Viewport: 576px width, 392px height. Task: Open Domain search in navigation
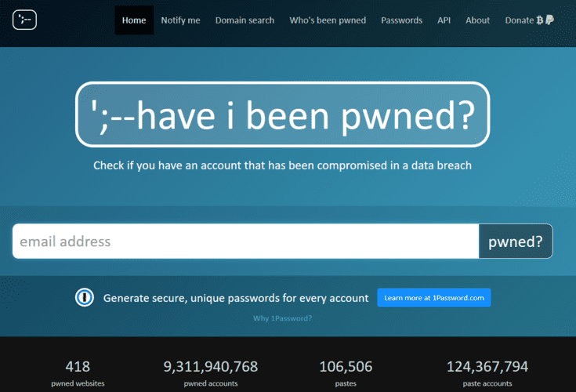245,20
